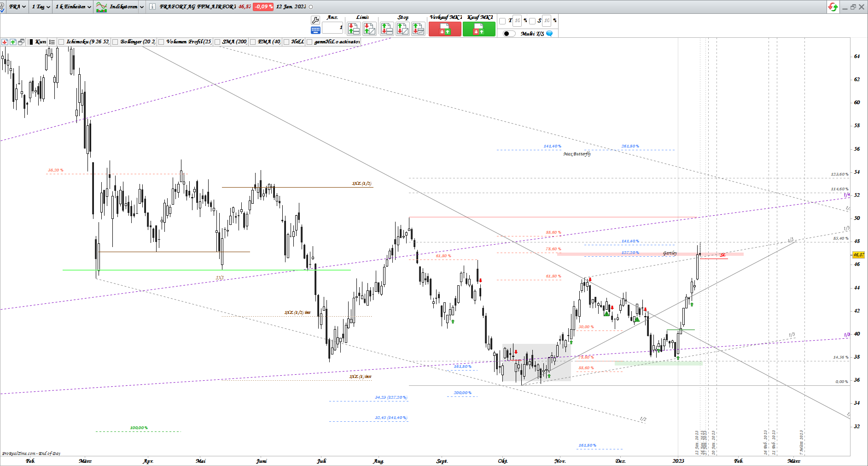
Task: Click the Bollinger (20 2) label
Action: point(138,42)
